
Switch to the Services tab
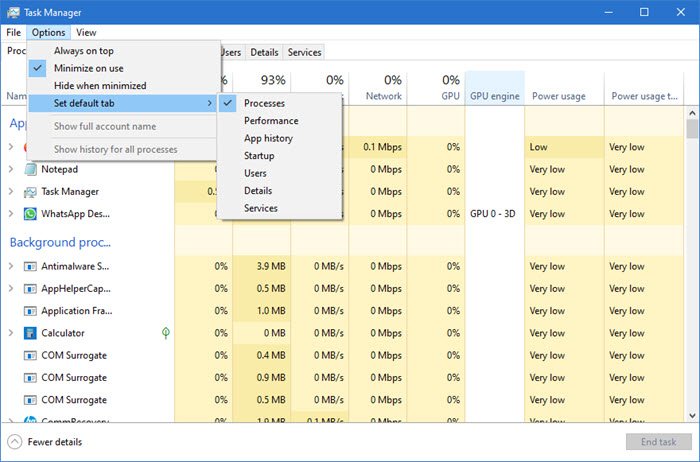[304, 52]
